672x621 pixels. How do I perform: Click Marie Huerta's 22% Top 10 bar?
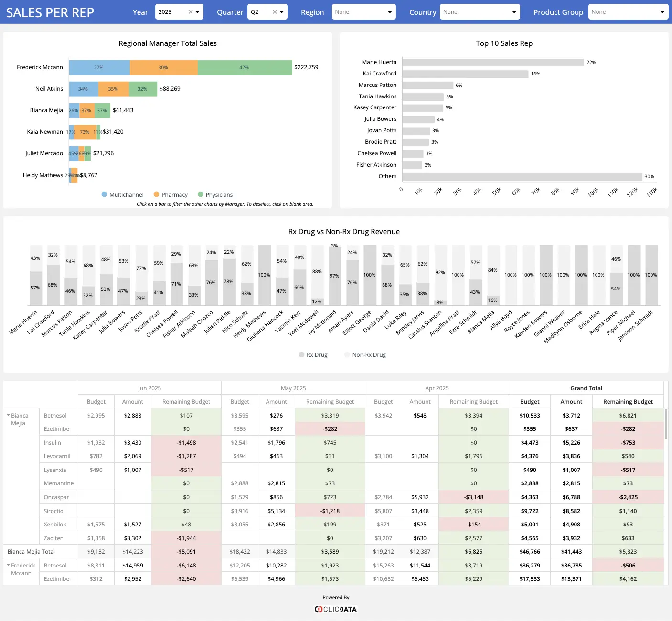pos(493,62)
